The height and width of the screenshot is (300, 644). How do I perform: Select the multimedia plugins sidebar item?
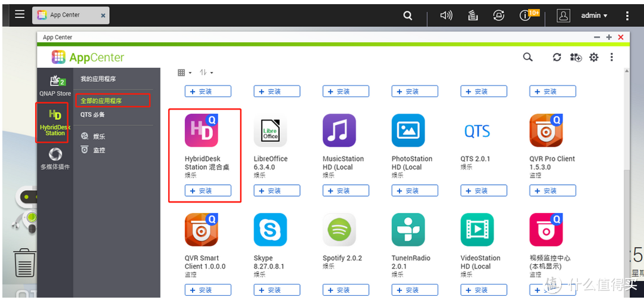pyautogui.click(x=55, y=159)
